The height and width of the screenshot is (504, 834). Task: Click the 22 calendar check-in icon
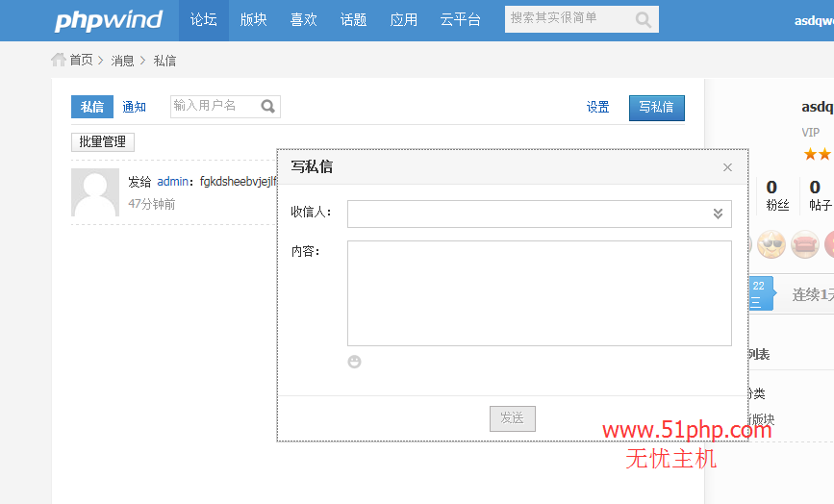[x=761, y=293]
